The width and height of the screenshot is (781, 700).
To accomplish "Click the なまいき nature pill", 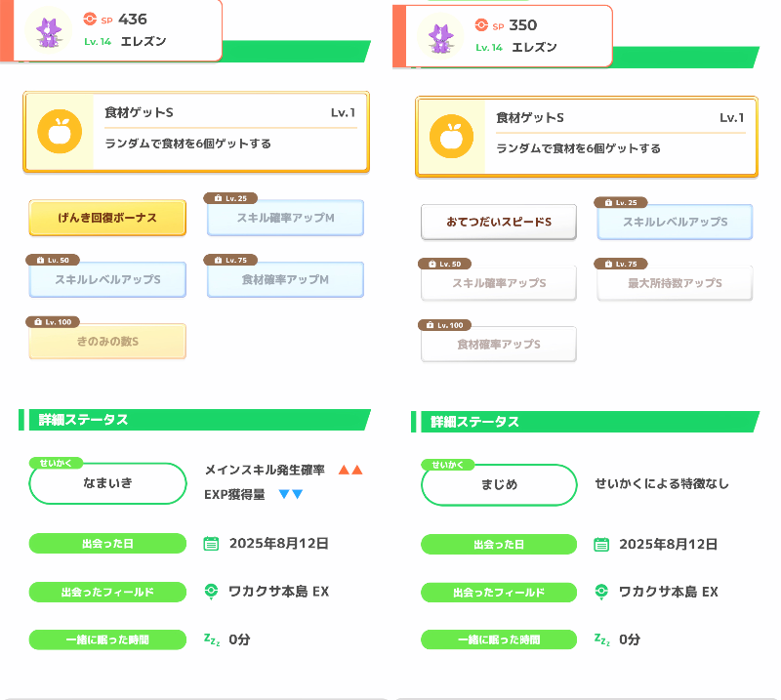I will 107,483.
